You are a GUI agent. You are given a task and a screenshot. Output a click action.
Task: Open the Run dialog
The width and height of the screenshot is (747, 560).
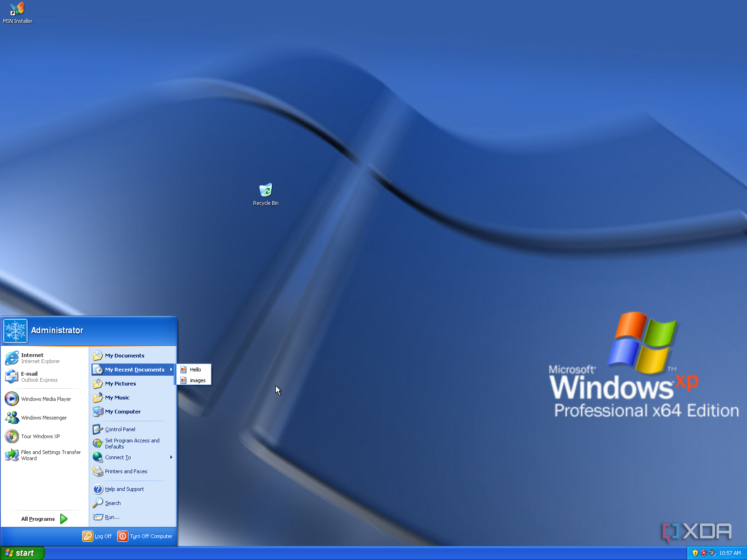[134, 517]
